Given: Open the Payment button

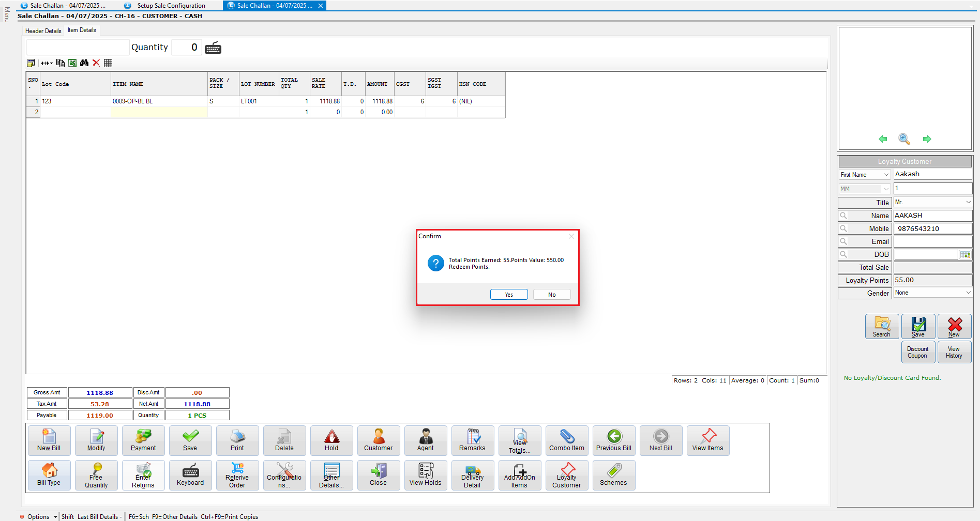Looking at the screenshot, I should click(143, 440).
